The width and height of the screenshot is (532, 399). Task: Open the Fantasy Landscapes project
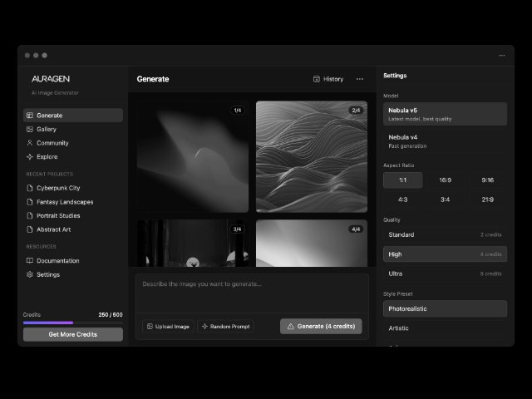tap(65, 202)
